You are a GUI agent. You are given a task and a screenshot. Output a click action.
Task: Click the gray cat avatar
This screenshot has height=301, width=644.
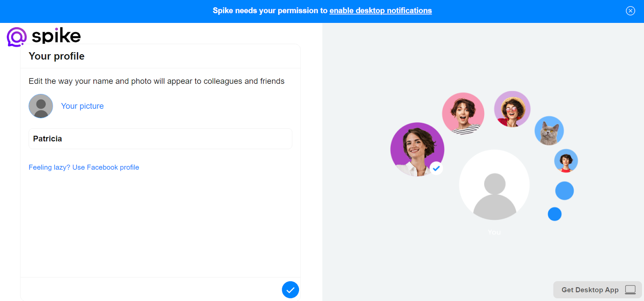coord(549,131)
